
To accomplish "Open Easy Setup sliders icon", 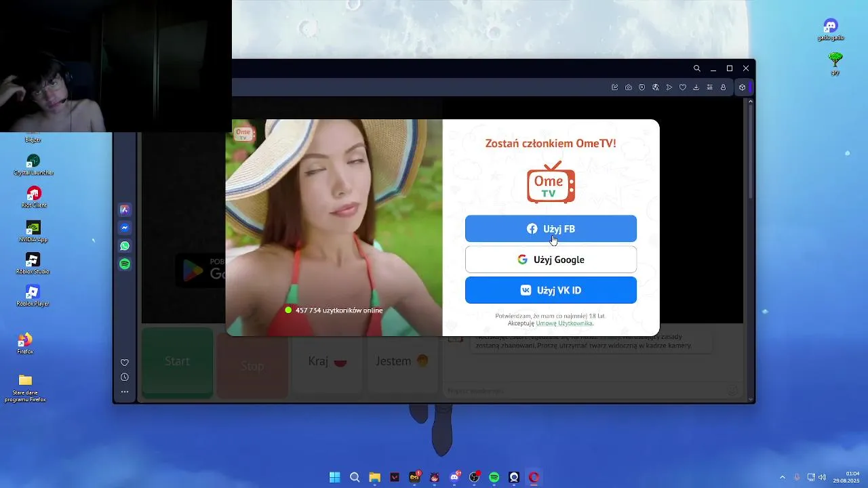I will (x=710, y=87).
